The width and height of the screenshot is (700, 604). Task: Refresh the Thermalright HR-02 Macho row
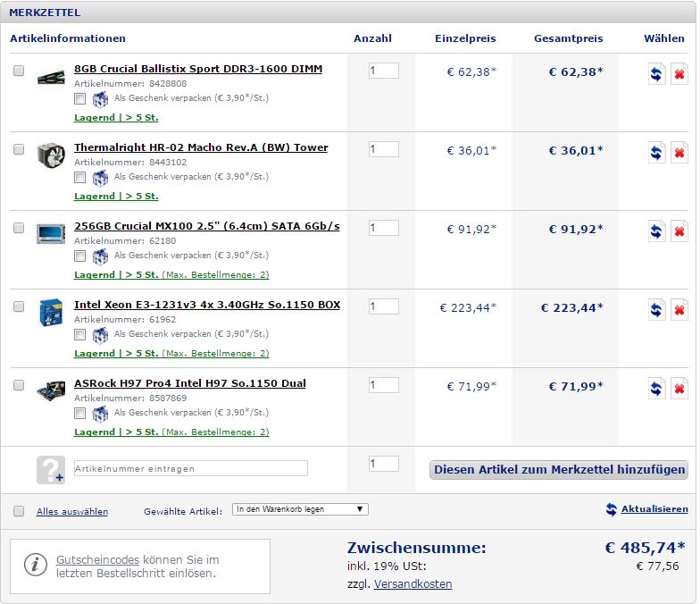click(x=656, y=152)
